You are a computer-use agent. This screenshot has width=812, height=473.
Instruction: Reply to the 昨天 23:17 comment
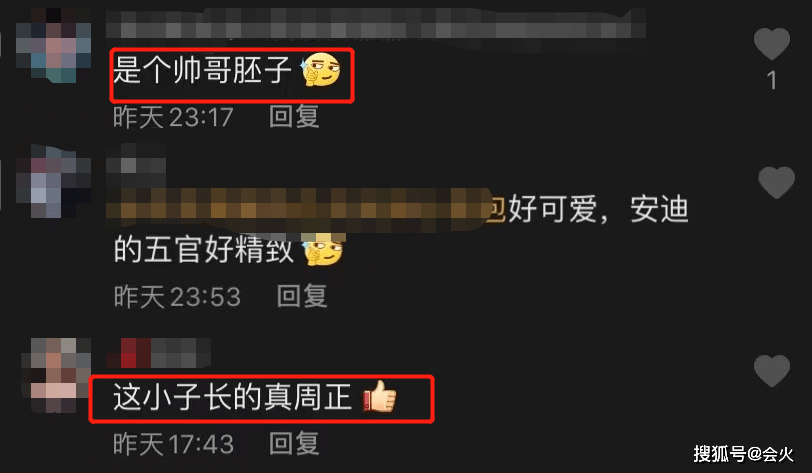(x=294, y=117)
